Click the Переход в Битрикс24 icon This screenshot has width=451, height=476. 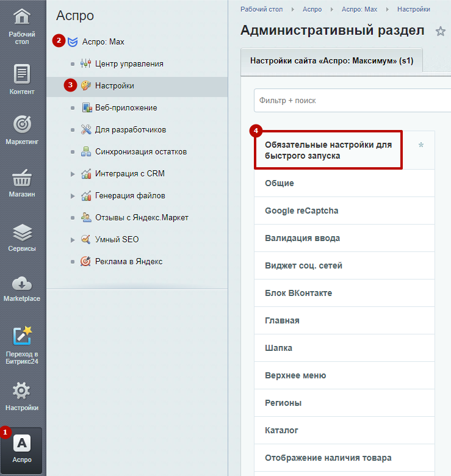22,336
